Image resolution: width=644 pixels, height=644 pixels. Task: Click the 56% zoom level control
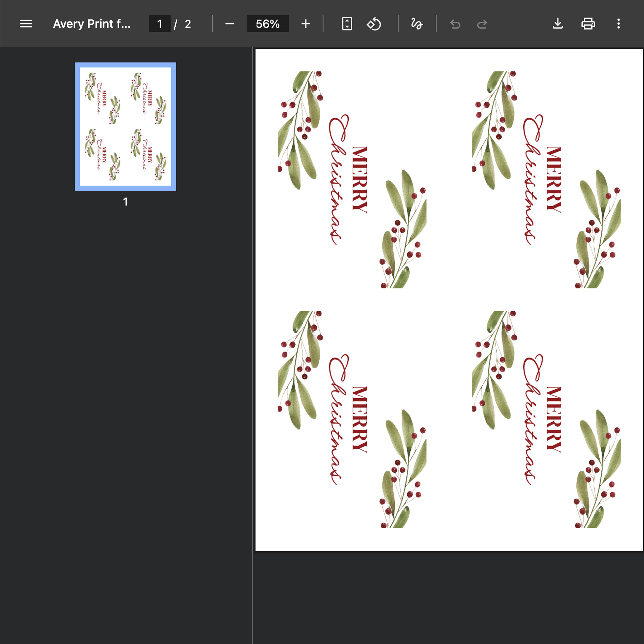click(268, 24)
